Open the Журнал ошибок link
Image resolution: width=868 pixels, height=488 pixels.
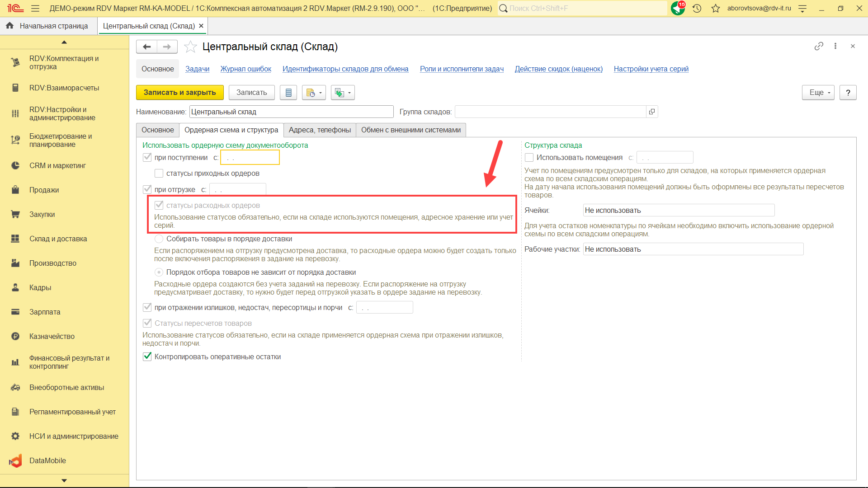(x=245, y=69)
